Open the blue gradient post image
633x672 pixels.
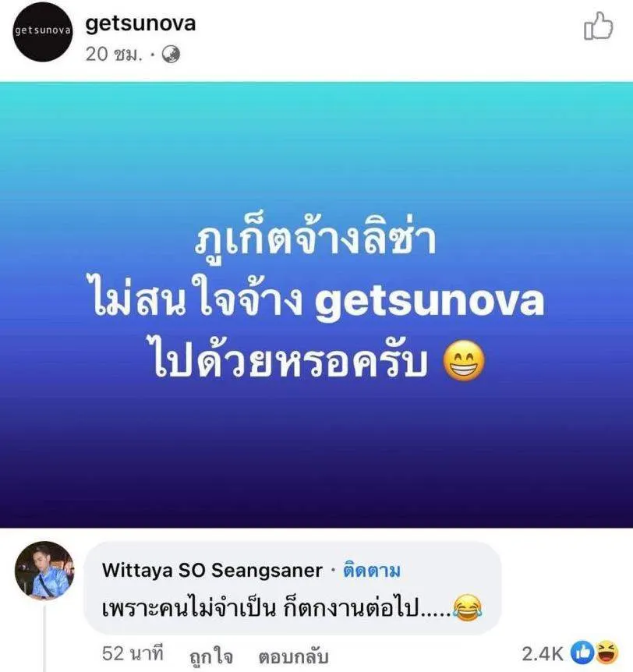316,304
